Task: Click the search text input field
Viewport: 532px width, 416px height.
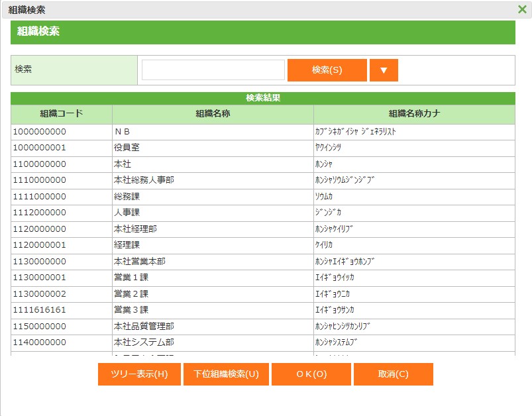Action: [213, 70]
